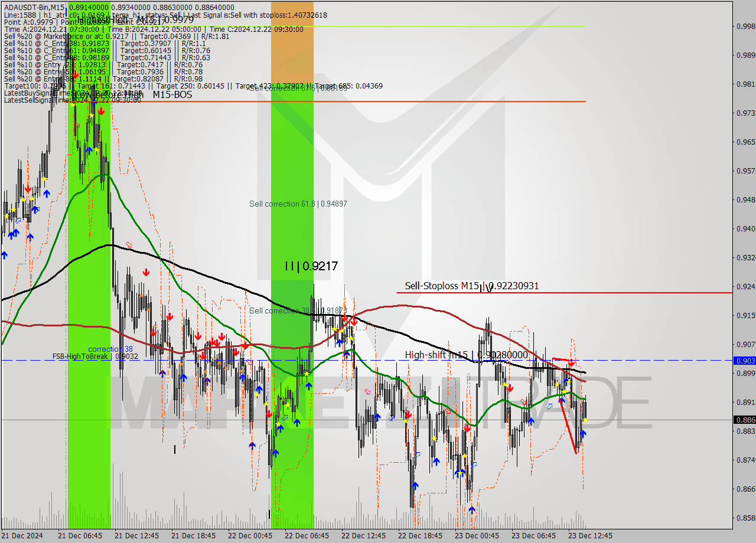Click the blue correction 38 label
Viewport: 756px width, 543px height.
pos(110,349)
